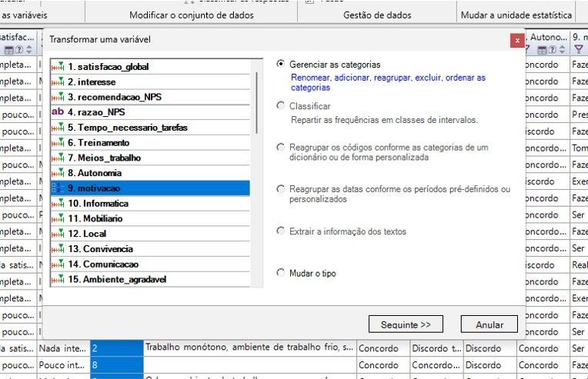Viewport: 588px width, 379px height.
Task: Select variable 15. Ambiente_agradavel
Action: (150, 279)
